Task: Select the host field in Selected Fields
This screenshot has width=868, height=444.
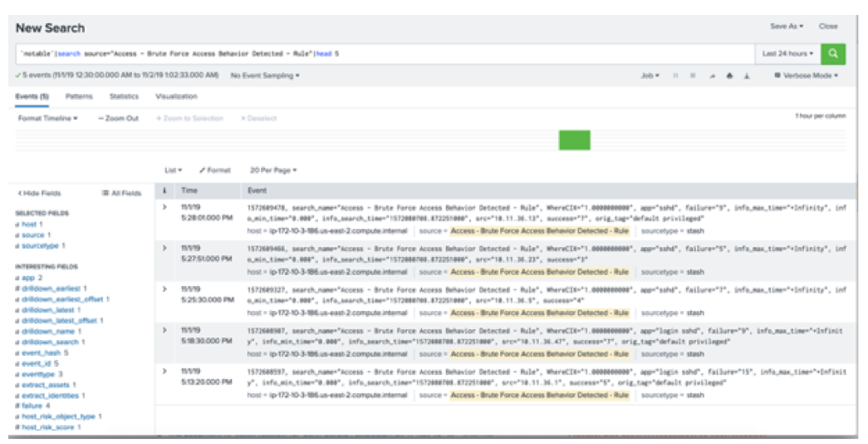Action: [29, 224]
